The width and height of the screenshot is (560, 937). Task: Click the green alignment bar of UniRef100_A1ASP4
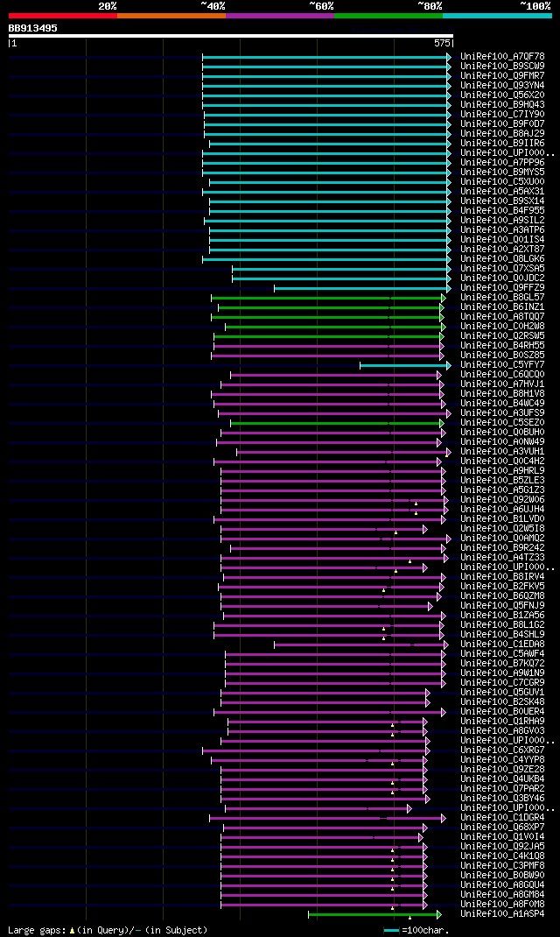pyautogui.click(x=374, y=914)
